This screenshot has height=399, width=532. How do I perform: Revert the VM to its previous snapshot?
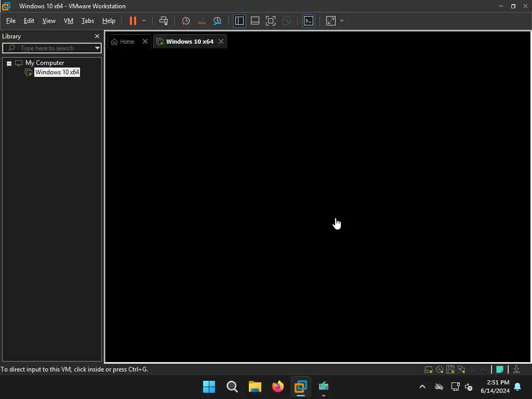coord(202,21)
